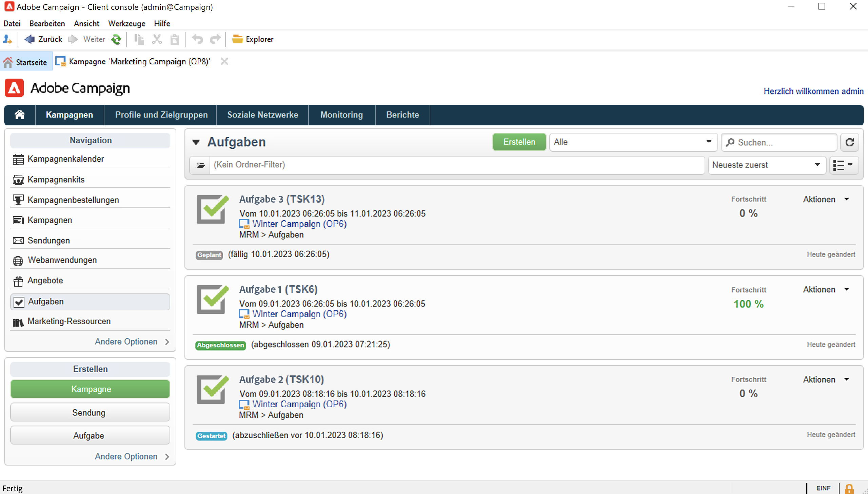Open the Alle filter dropdown

633,142
